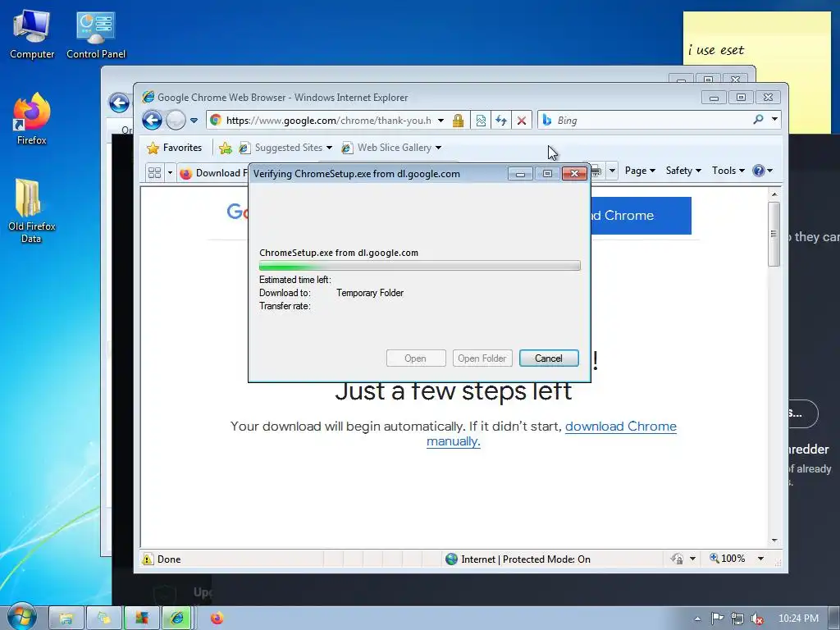Click the disabled Open button
The width and height of the screenshot is (840, 630).
416,358
